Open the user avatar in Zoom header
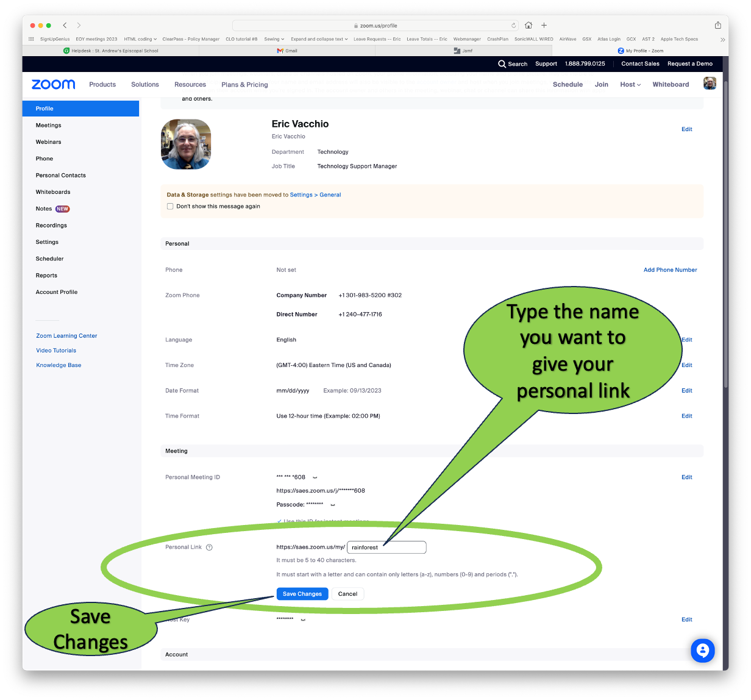 (x=710, y=84)
